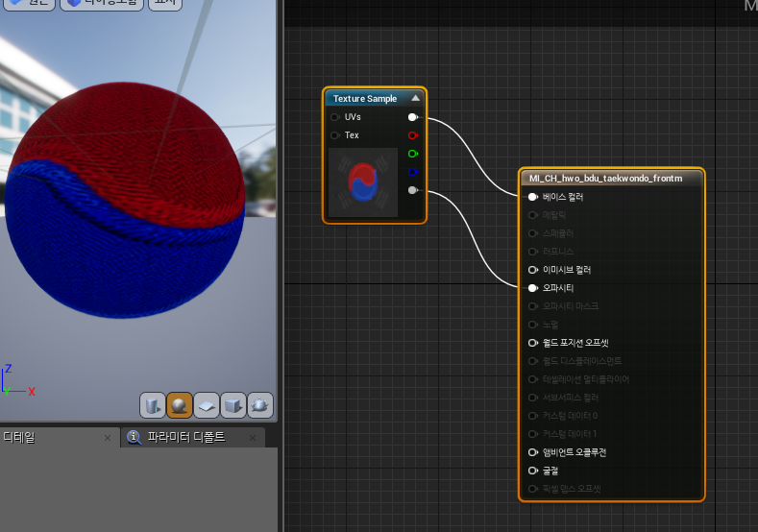Collapse the Texture Sample node arrow

(x=415, y=98)
